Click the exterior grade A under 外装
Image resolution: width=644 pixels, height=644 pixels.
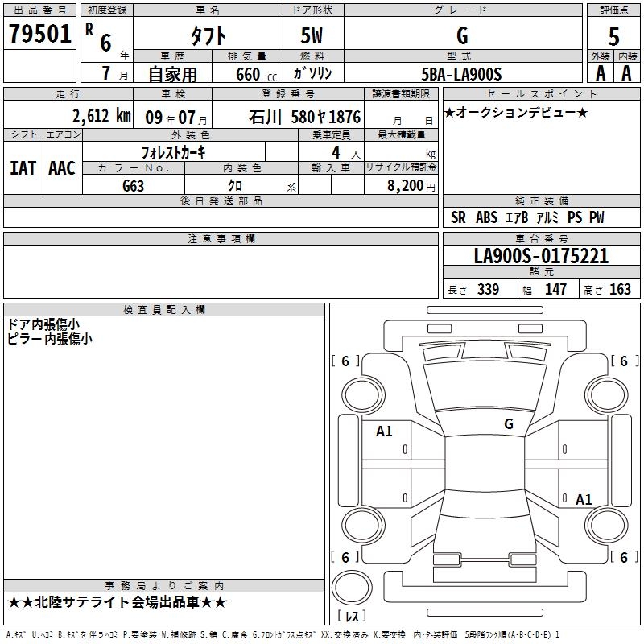point(600,72)
